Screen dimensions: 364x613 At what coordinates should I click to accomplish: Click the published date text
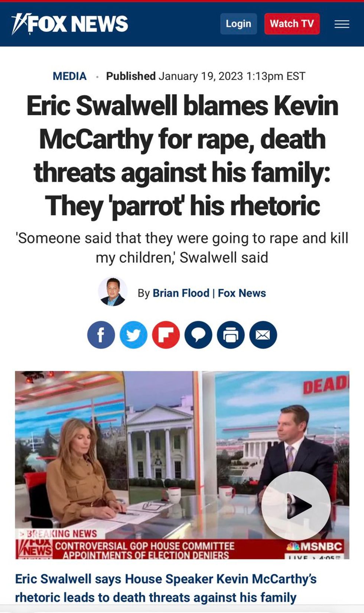206,76
